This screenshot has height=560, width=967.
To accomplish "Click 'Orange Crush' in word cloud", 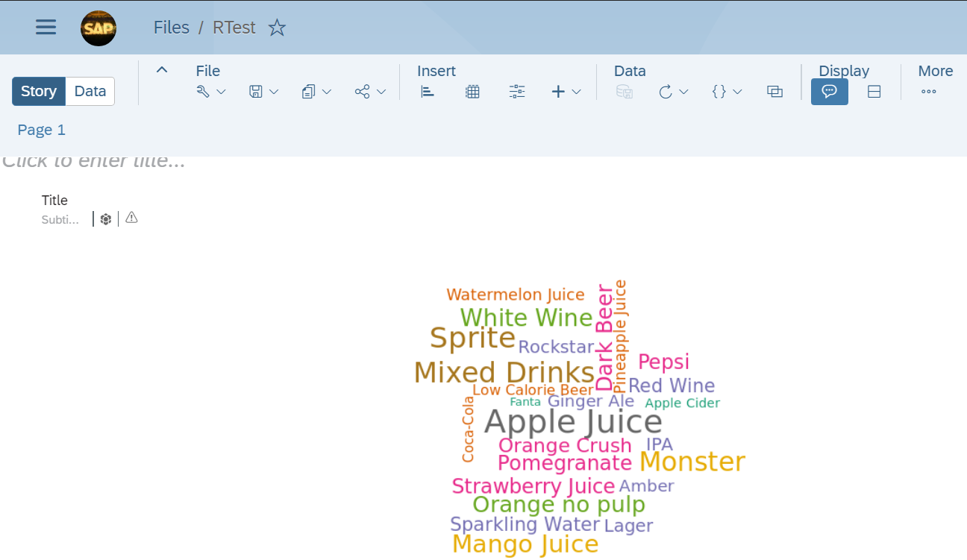I will [565, 445].
